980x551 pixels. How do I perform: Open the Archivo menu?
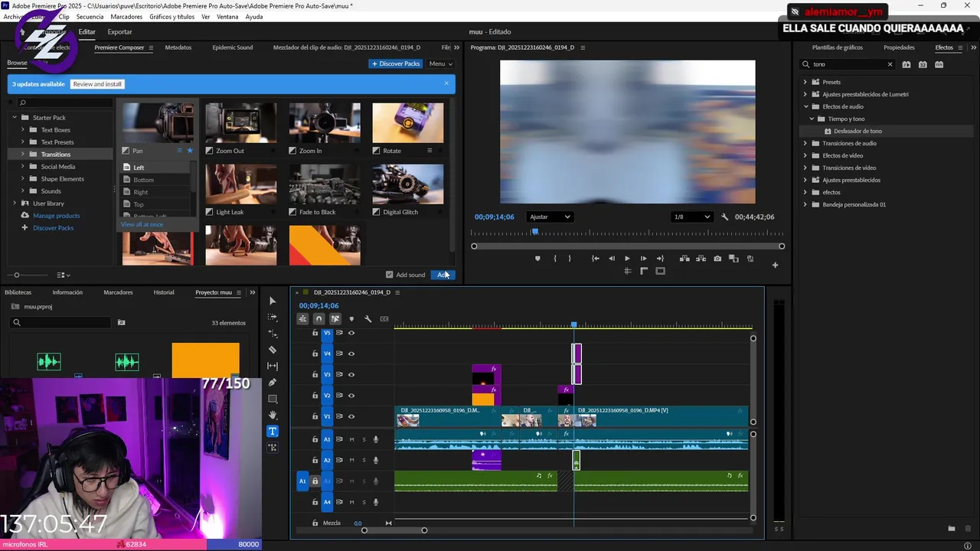(14, 17)
